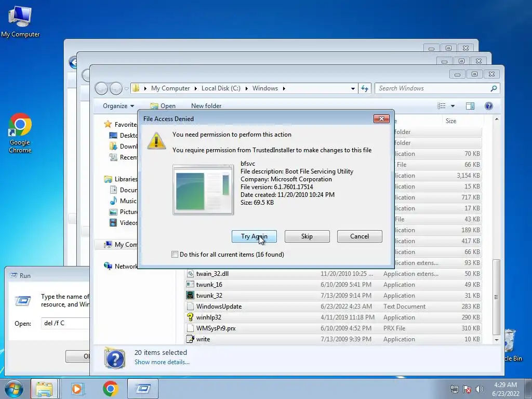Click the vertical scrollbar thumb
The image size is (532, 399).
[496, 297]
